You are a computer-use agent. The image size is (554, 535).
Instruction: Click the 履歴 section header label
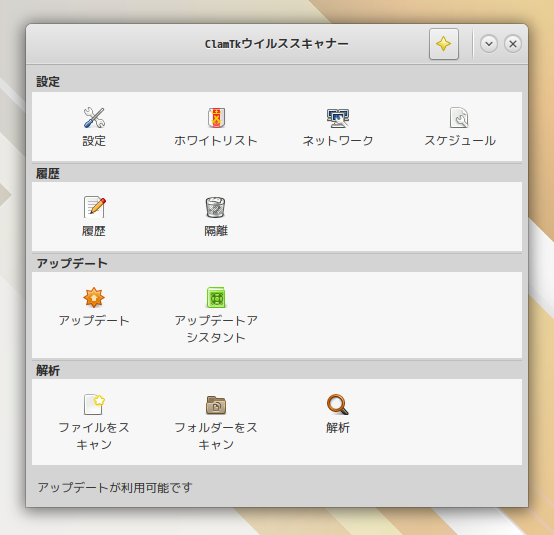tap(48, 174)
